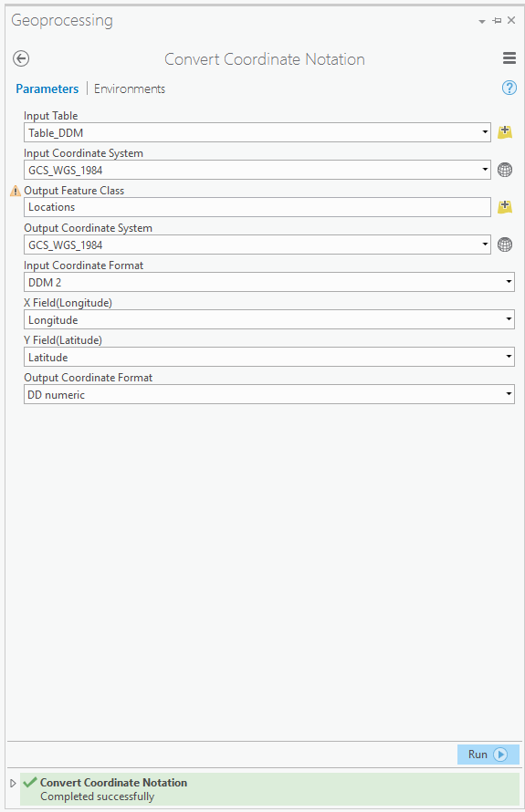Open the Output Coordinate Format dropdown
This screenshot has height=812, width=525.
(509, 394)
